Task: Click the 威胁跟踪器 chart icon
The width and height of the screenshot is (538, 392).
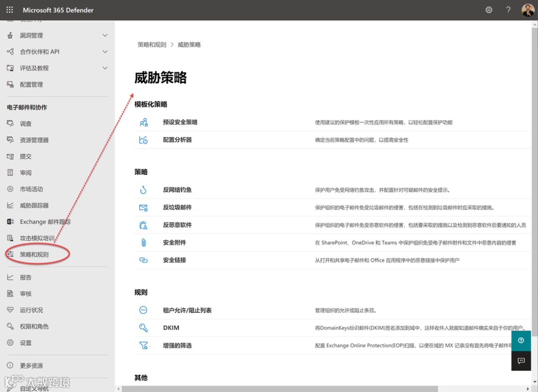Action: pyautogui.click(x=10, y=205)
